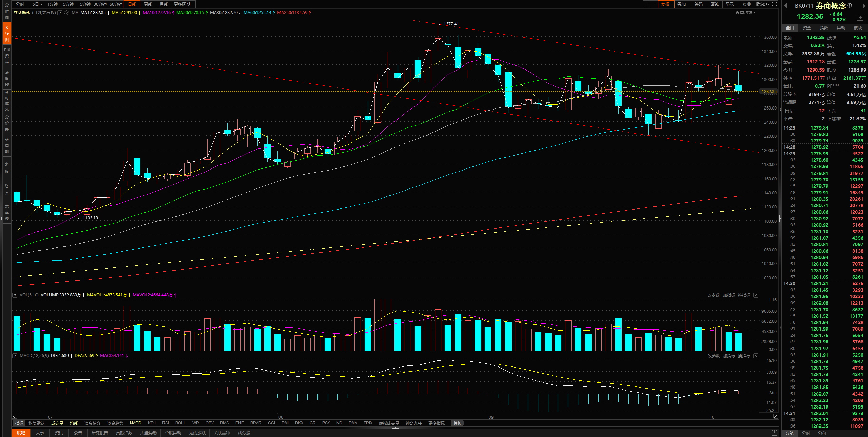Click the MA settings gear icon
868x437 pixels.
pyautogui.click(x=67, y=13)
